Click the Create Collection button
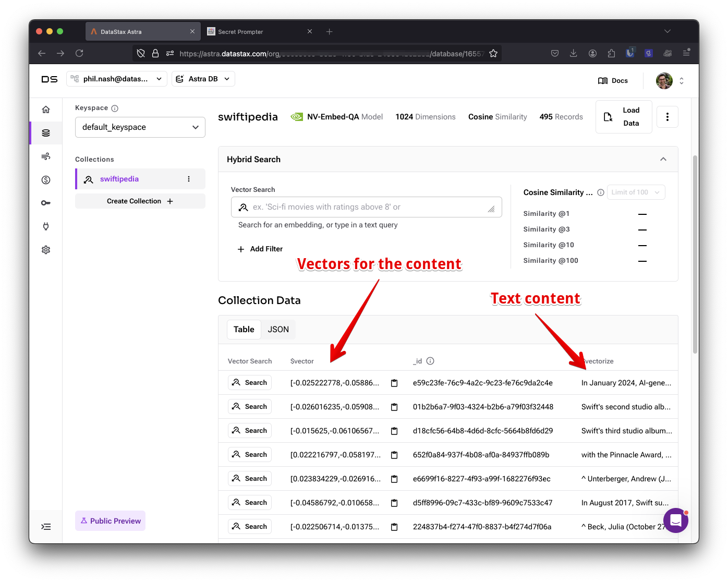The width and height of the screenshot is (728, 582). [140, 201]
